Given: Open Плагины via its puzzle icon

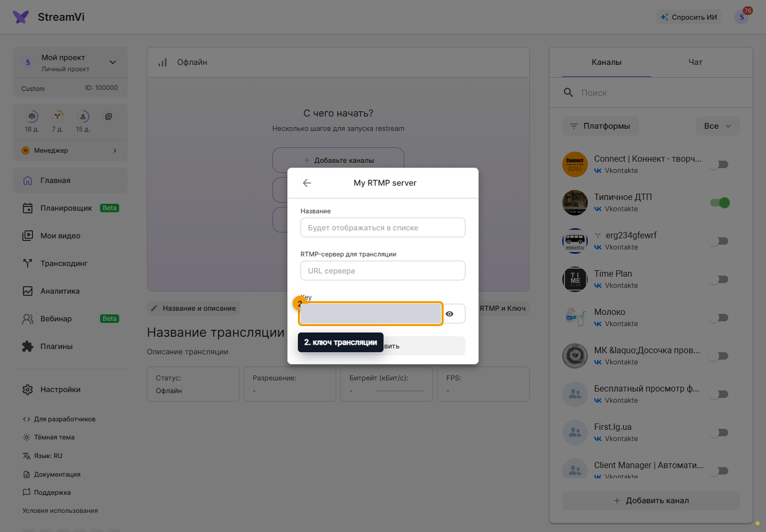Looking at the screenshot, I should click(x=28, y=346).
